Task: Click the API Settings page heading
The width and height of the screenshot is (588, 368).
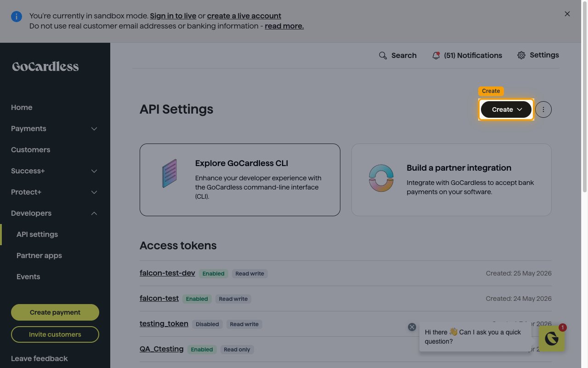Action: (176, 109)
